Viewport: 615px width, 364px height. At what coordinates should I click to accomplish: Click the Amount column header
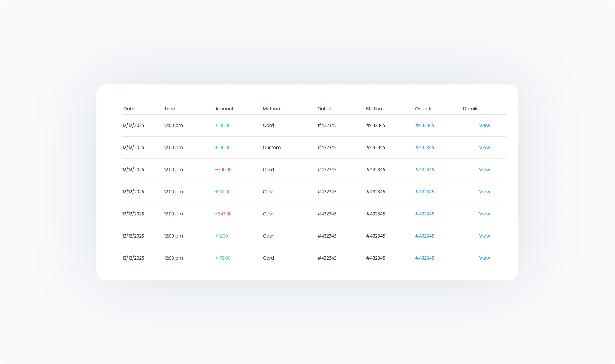coord(224,109)
